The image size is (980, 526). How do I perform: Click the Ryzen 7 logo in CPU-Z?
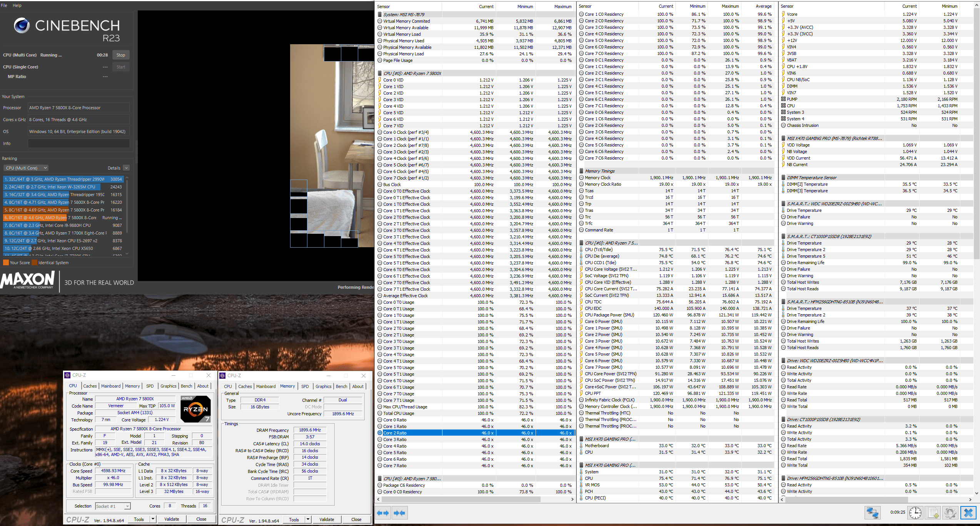(195, 409)
